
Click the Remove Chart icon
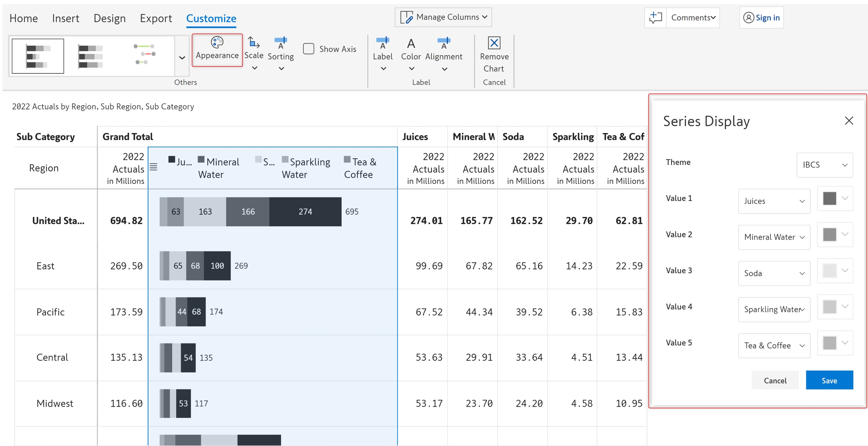click(x=494, y=43)
